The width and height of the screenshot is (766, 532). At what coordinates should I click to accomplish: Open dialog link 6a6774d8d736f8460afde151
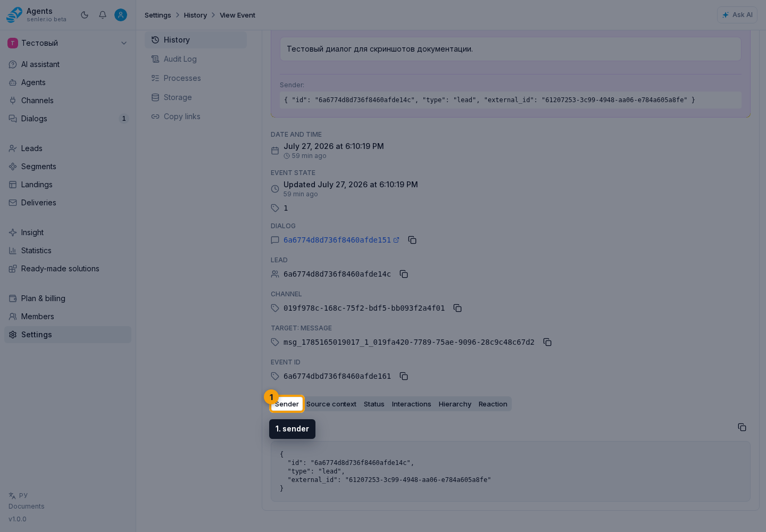point(341,240)
